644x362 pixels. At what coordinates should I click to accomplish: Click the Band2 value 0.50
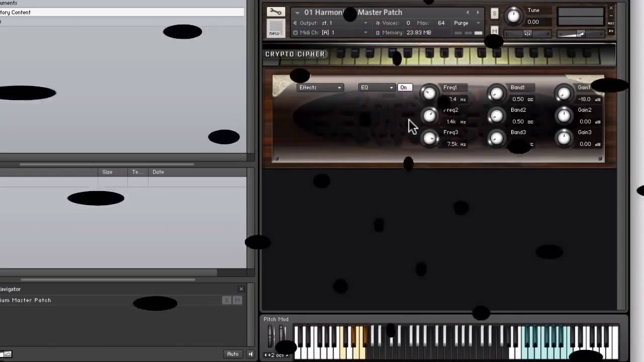(x=522, y=122)
